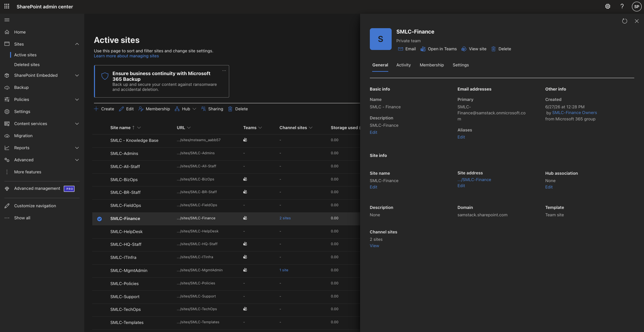This screenshot has width=644, height=332.
Task: Click 1 site link in SMLC-MgmtAdmin row
Action: coord(284,270)
